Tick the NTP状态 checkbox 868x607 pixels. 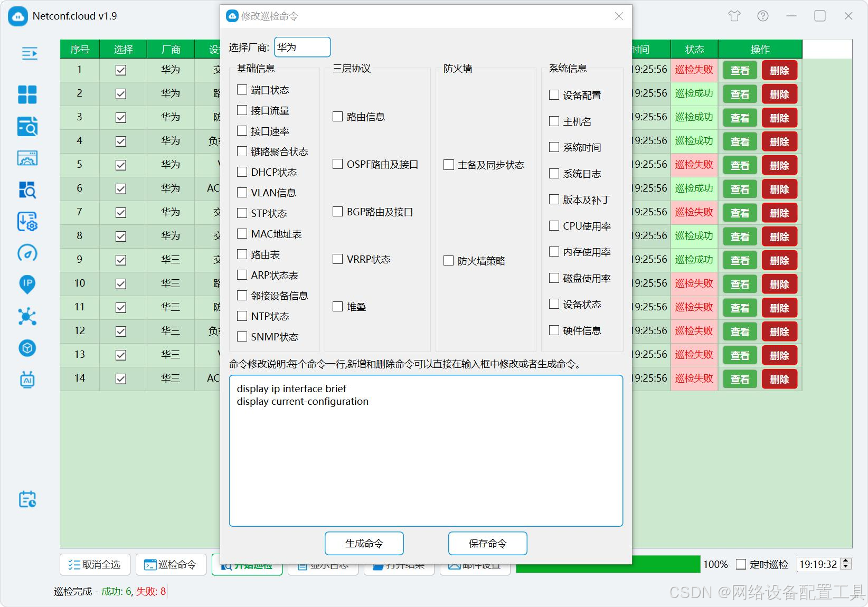242,316
